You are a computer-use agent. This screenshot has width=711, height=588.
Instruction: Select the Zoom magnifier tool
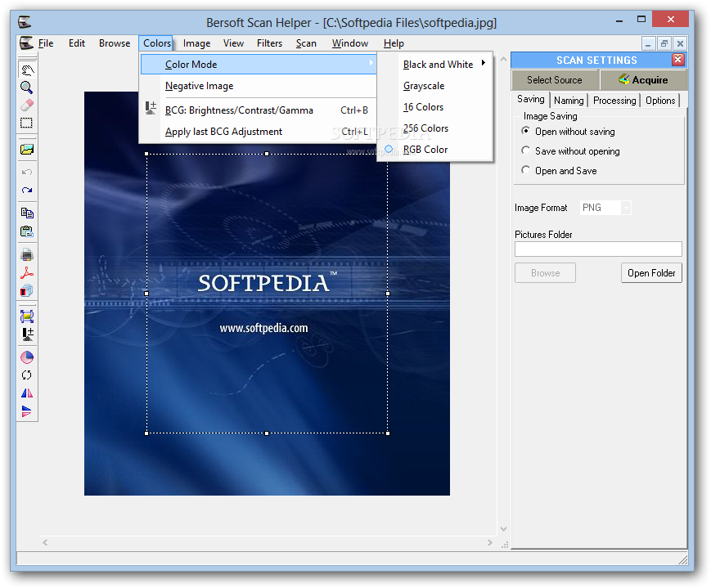click(27, 87)
